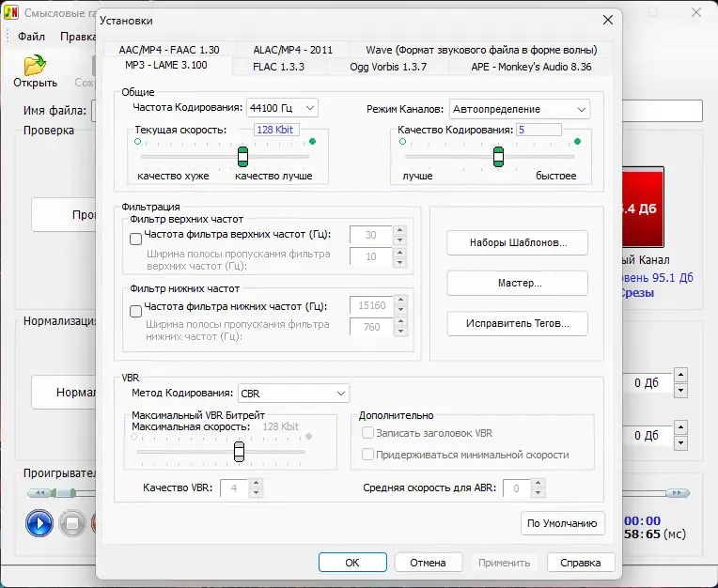Click the Качество Кодирования value field 5
Screen dimensions: 718x588
[538, 130]
